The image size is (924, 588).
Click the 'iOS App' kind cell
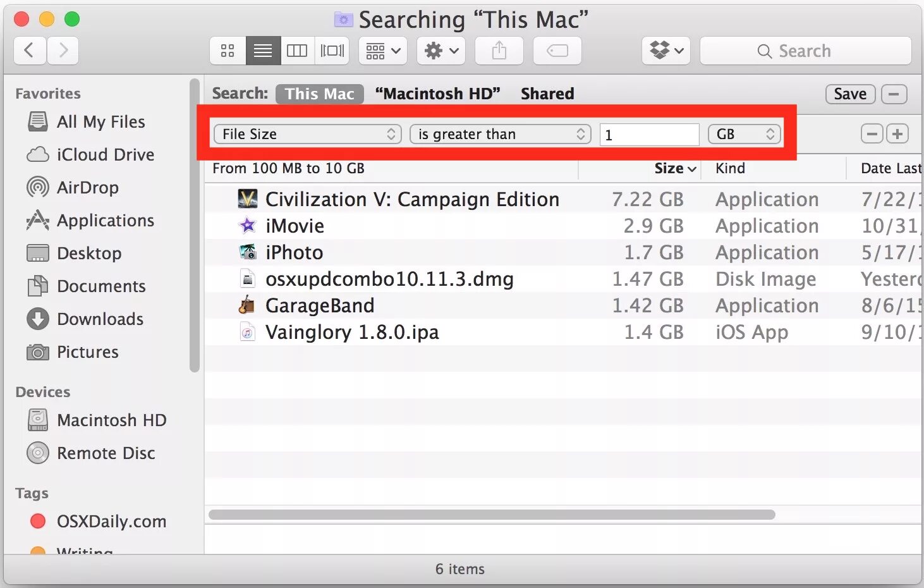tap(751, 332)
